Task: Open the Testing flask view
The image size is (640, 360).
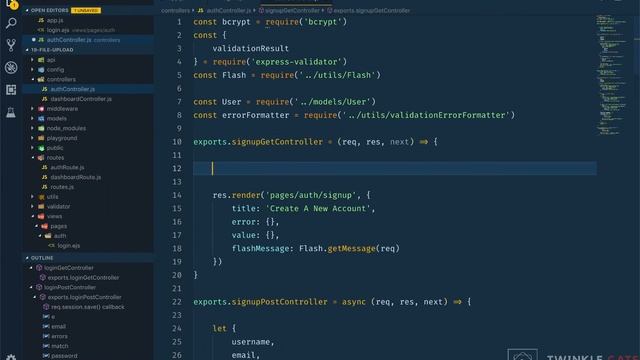Action: 11,112
